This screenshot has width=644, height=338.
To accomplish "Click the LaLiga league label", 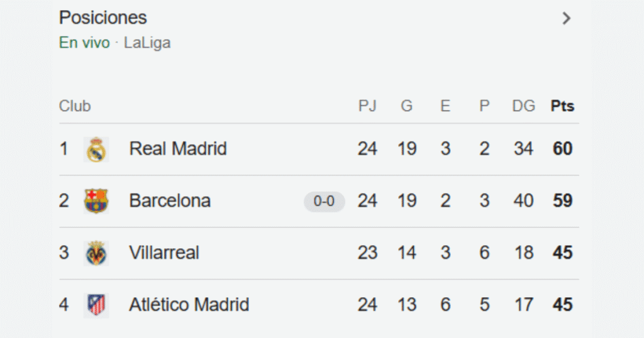I will point(147,43).
